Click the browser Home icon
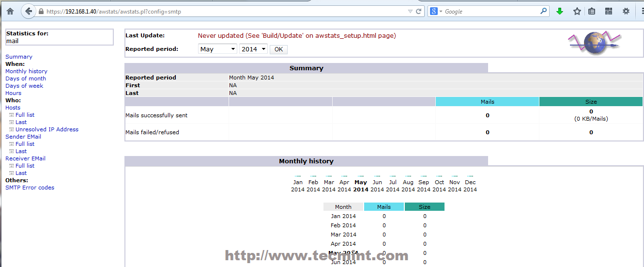 10,11
